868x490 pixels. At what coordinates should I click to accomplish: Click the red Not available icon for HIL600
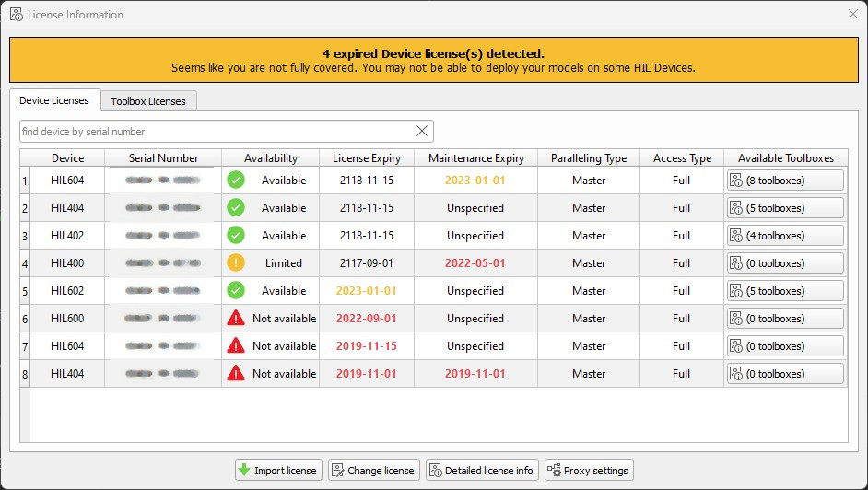[x=236, y=319]
